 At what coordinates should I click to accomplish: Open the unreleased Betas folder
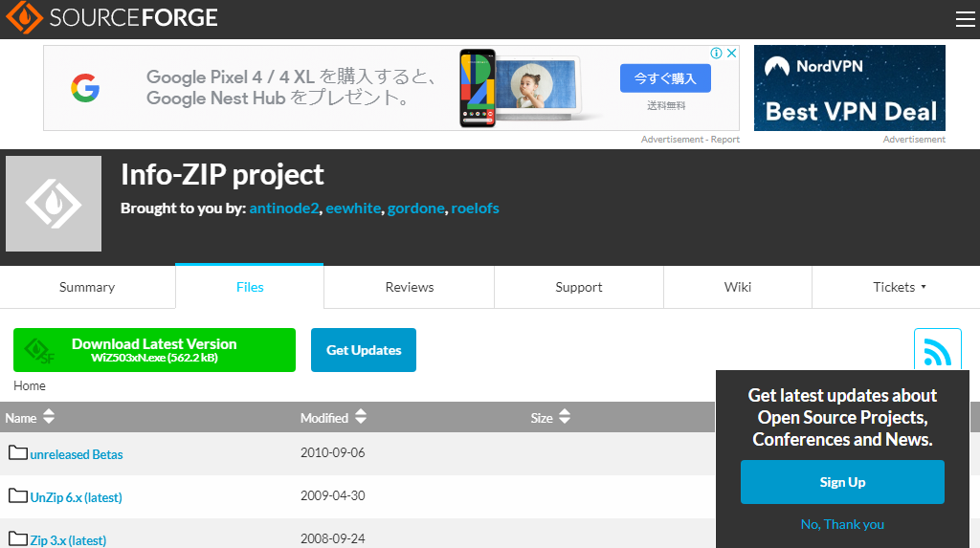pos(77,454)
